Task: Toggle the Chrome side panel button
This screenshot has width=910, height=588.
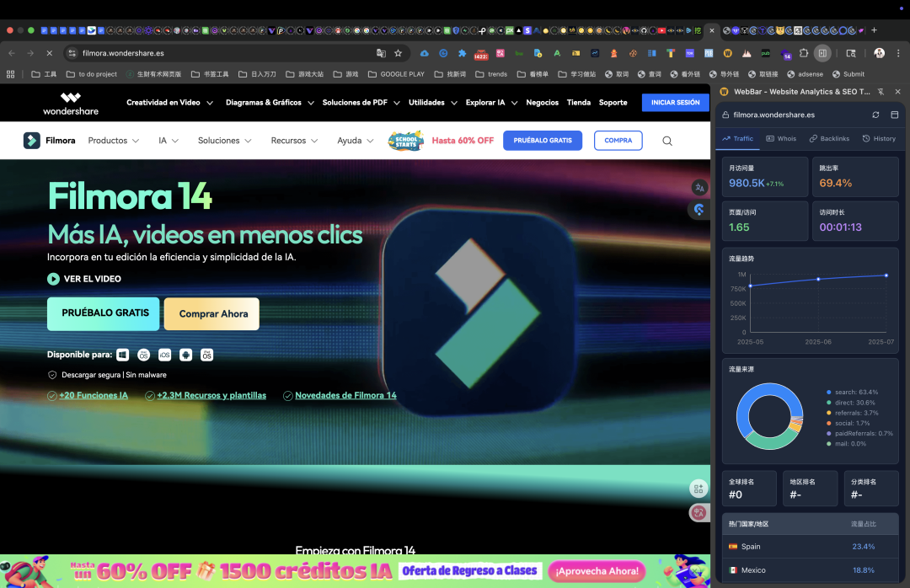Action: coord(822,53)
